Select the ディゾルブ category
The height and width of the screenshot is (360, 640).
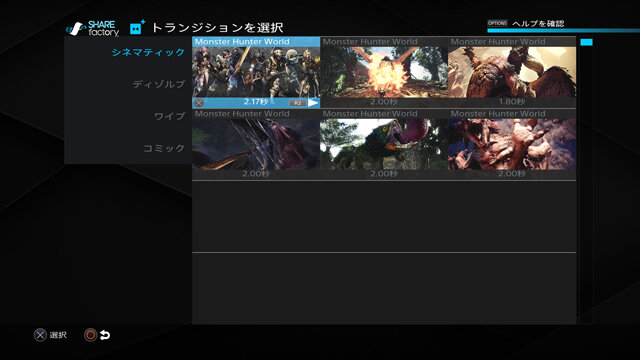[159, 84]
